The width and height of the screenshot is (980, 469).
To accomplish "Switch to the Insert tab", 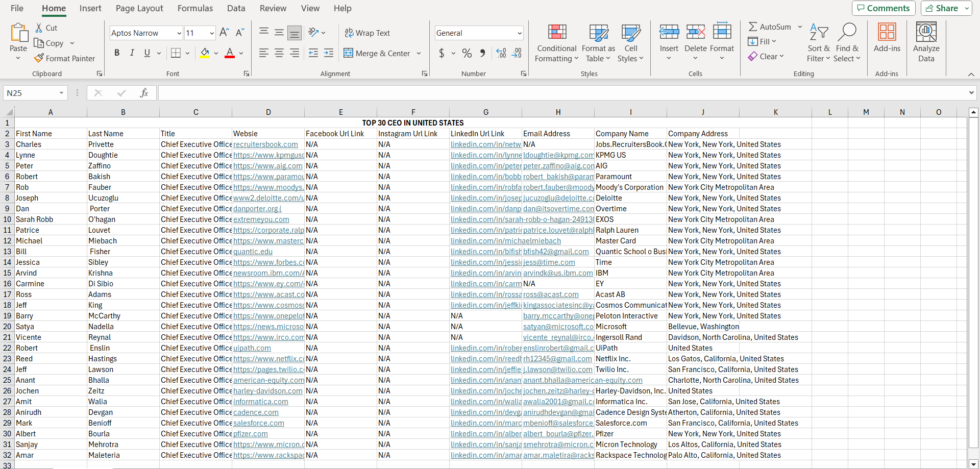I will (90, 8).
